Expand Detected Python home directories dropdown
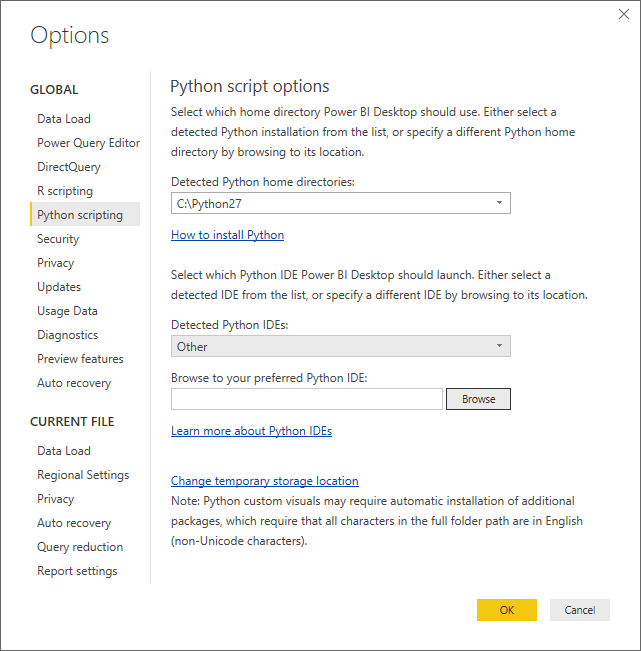This screenshot has width=641, height=651. (x=341, y=203)
